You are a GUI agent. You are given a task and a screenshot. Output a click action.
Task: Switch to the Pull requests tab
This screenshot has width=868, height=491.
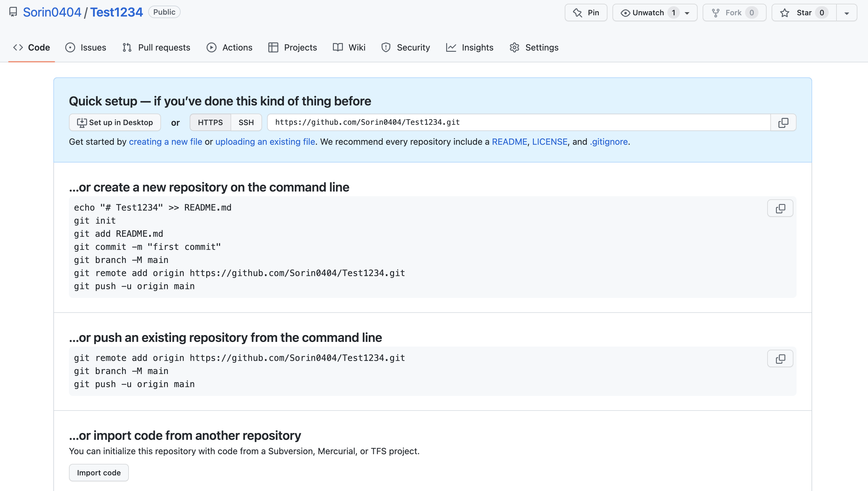(x=156, y=47)
